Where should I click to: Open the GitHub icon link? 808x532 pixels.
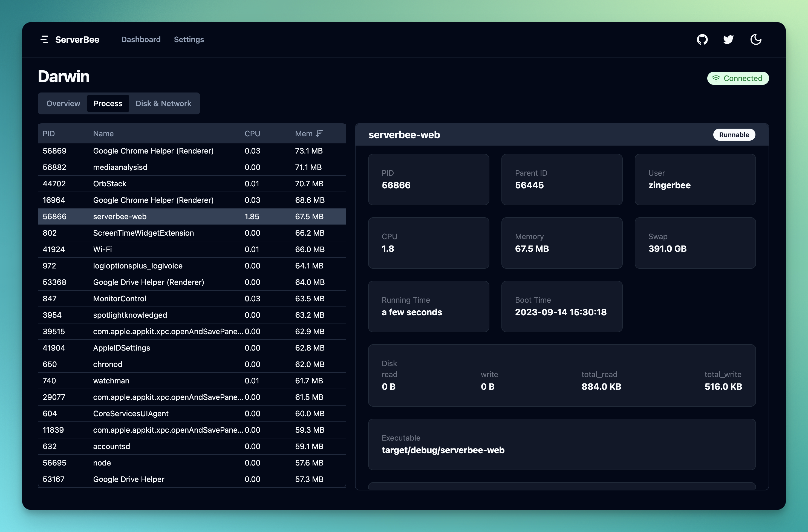[702, 39]
